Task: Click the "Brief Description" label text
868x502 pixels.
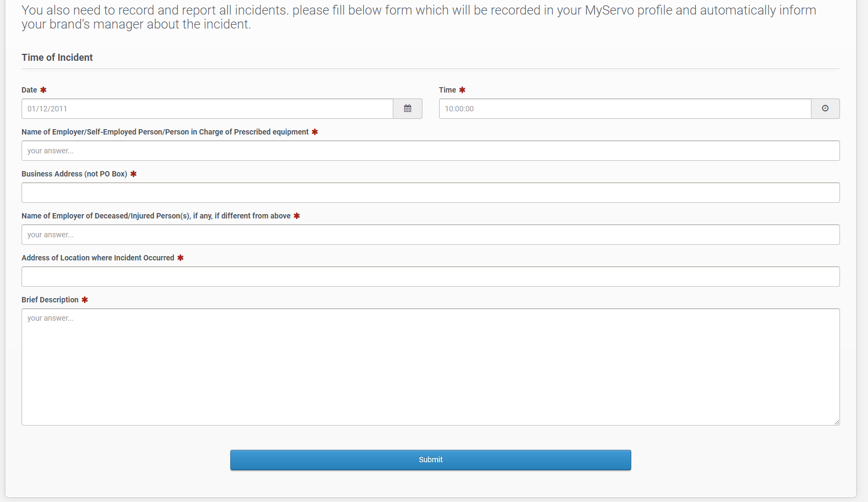Action: click(50, 300)
